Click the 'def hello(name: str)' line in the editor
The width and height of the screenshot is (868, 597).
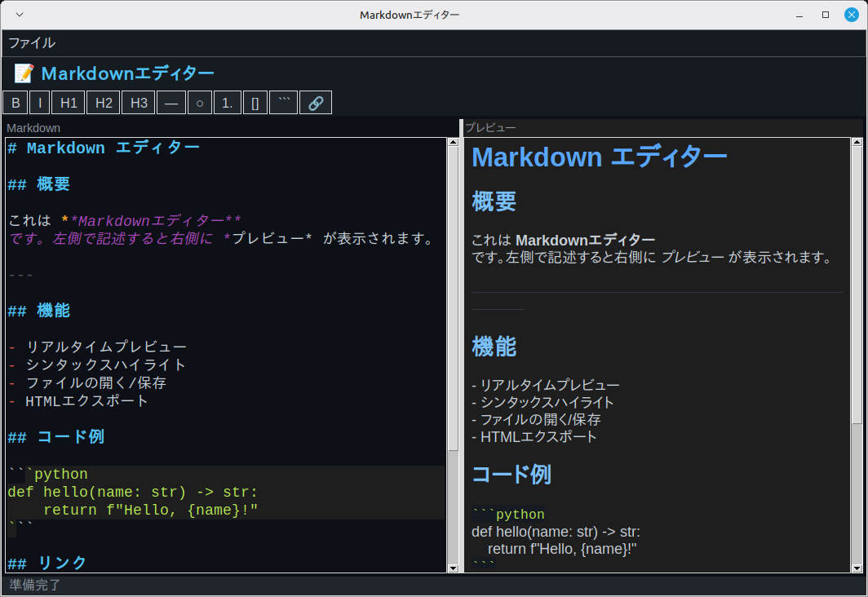pos(132,492)
